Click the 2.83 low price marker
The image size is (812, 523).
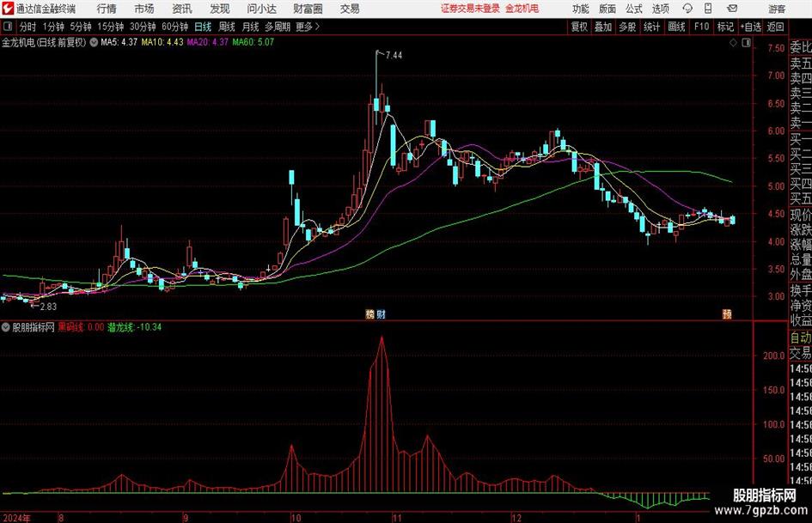coord(48,307)
